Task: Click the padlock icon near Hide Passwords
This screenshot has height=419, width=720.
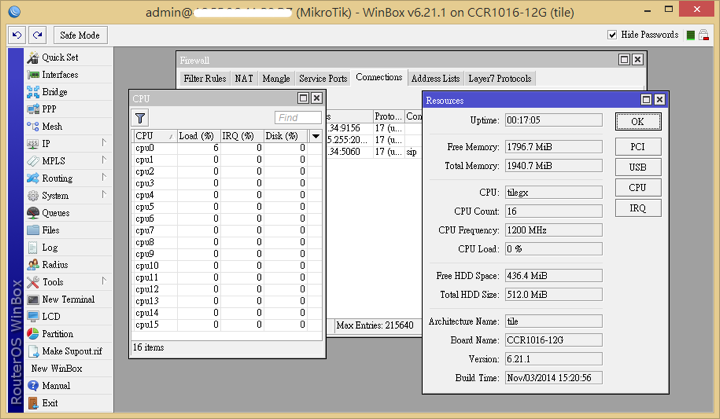Action: click(x=703, y=35)
